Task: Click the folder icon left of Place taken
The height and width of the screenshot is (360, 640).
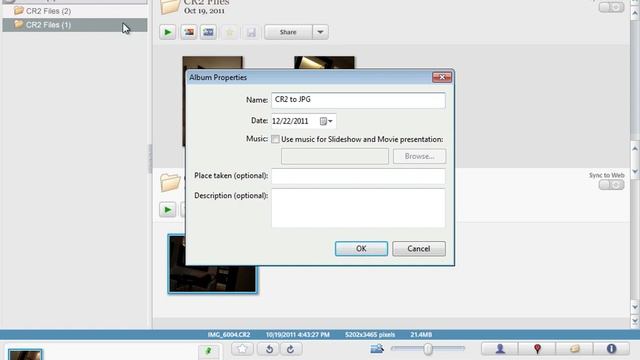Action: pos(170,182)
